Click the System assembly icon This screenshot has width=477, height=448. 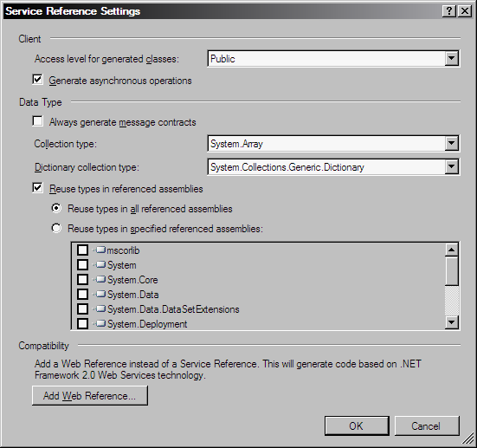(100, 264)
